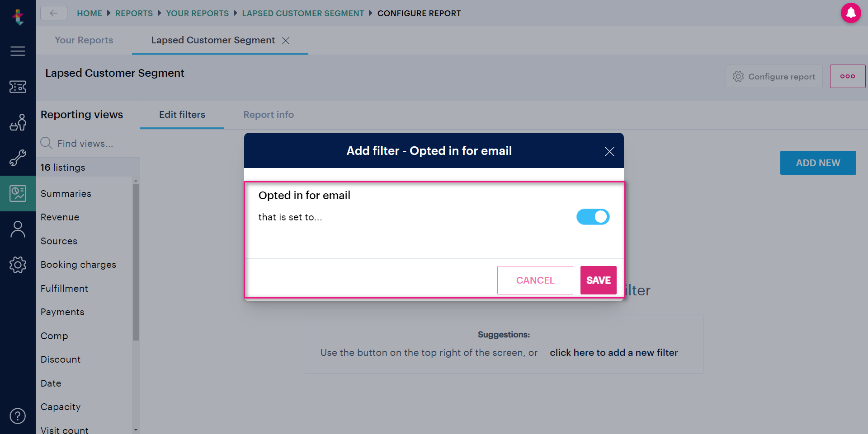Click the help question mark icon
868x434 pixels.
[18, 416]
